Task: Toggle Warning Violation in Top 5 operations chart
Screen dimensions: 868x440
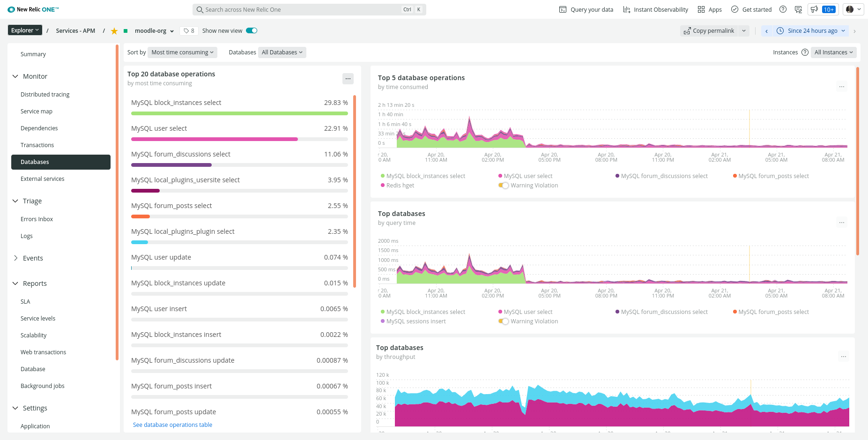Action: [504, 186]
